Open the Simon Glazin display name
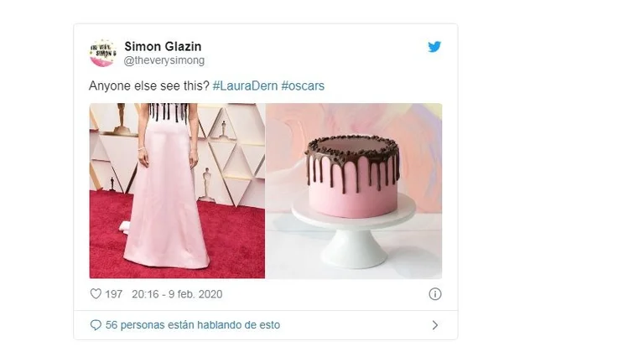Viewport: 644px width, 362px height. (163, 46)
